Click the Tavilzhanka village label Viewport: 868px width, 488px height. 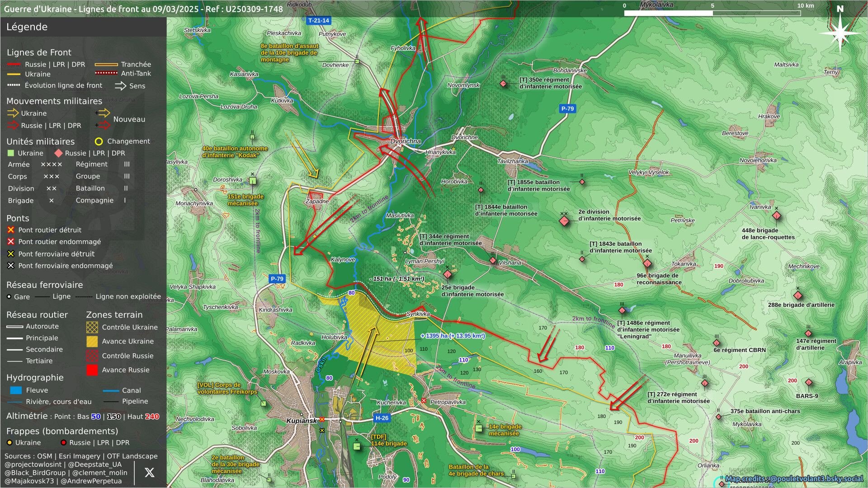513,161
